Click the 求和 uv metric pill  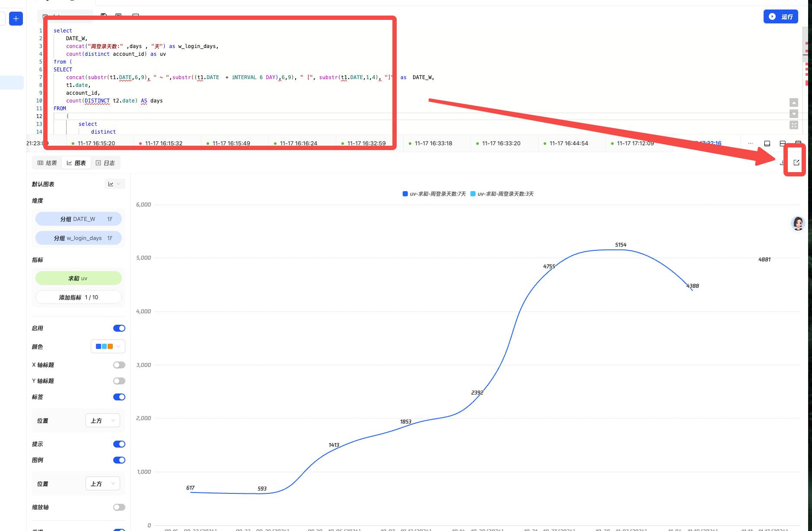(x=79, y=278)
